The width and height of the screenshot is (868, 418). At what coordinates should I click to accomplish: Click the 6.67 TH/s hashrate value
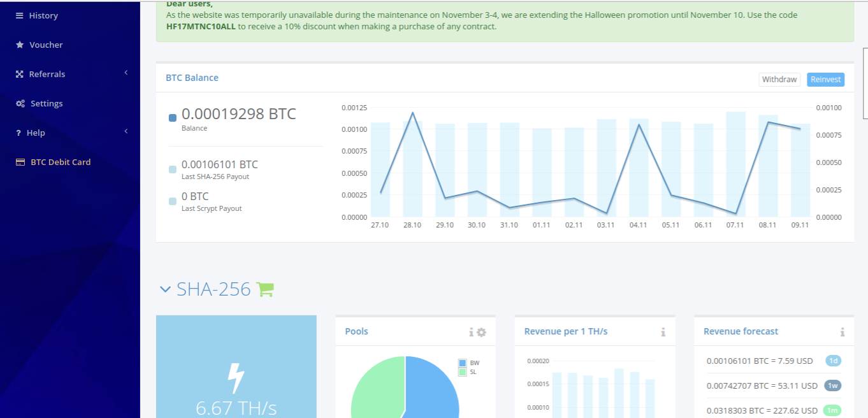pyautogui.click(x=236, y=408)
